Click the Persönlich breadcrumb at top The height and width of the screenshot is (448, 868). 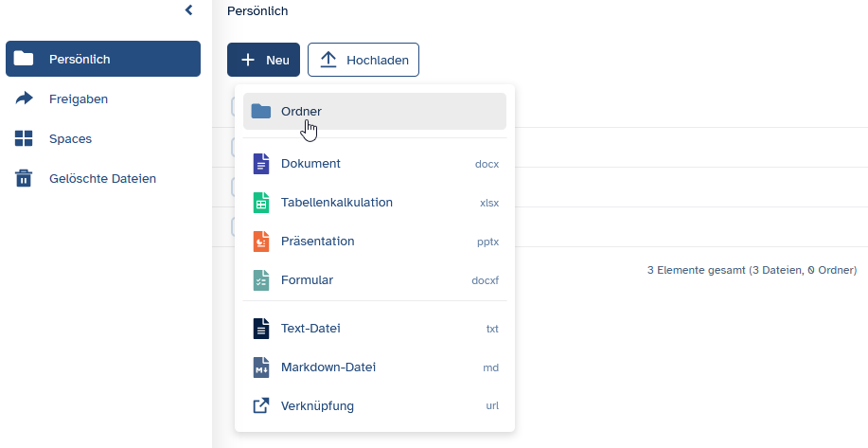coord(257,11)
